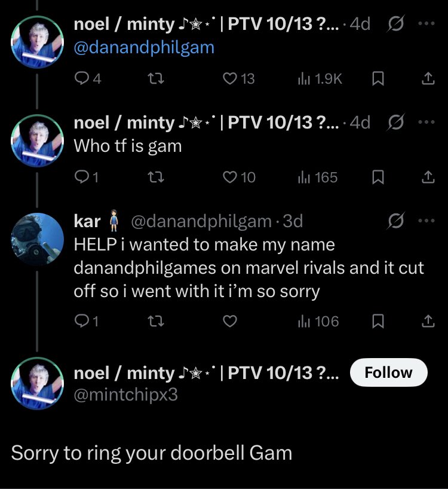Like kar's reply about Marvel Rivals

[230, 322]
